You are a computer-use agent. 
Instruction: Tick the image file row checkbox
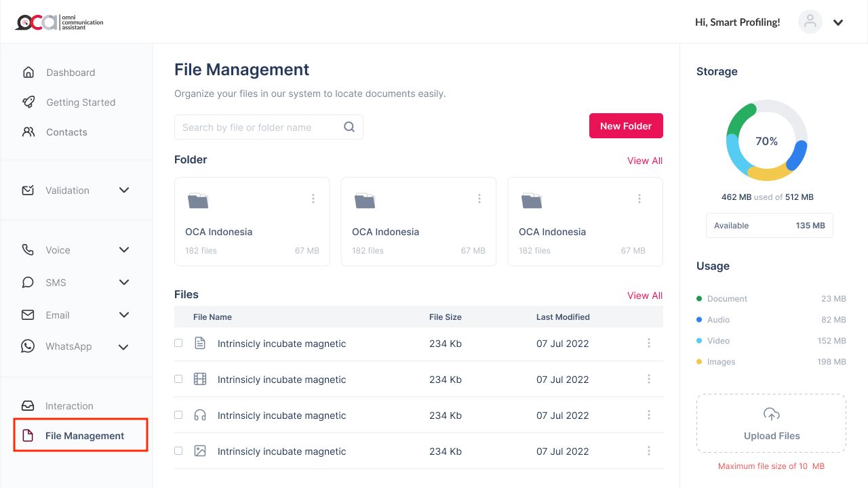click(x=178, y=451)
